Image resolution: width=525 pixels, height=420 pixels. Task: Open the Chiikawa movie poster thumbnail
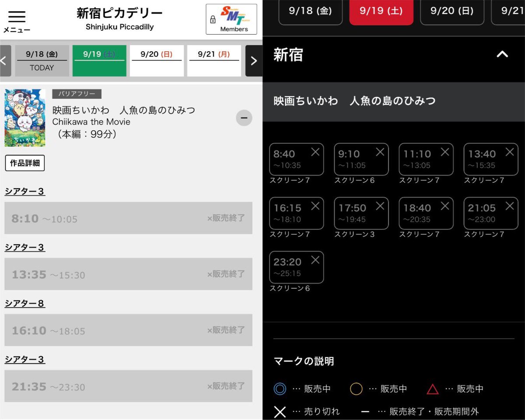click(x=25, y=118)
